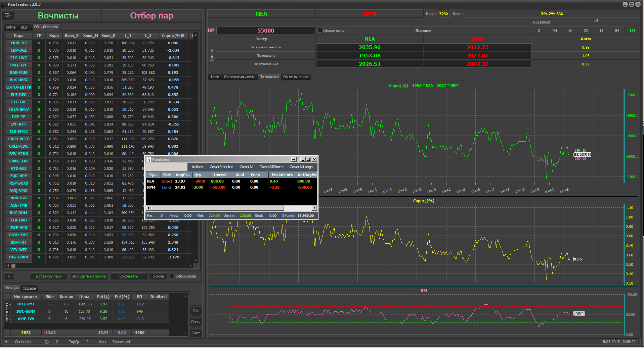Click the BP input field showing 55000

[x=265, y=31]
